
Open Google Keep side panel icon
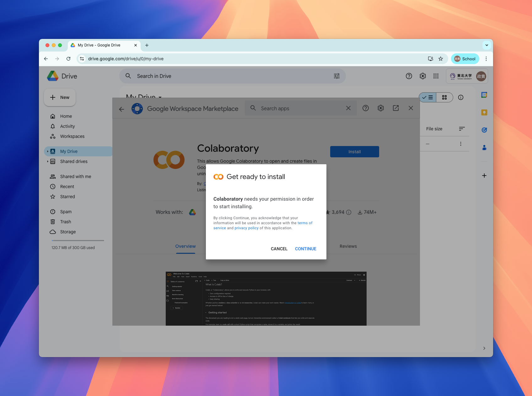point(484,112)
